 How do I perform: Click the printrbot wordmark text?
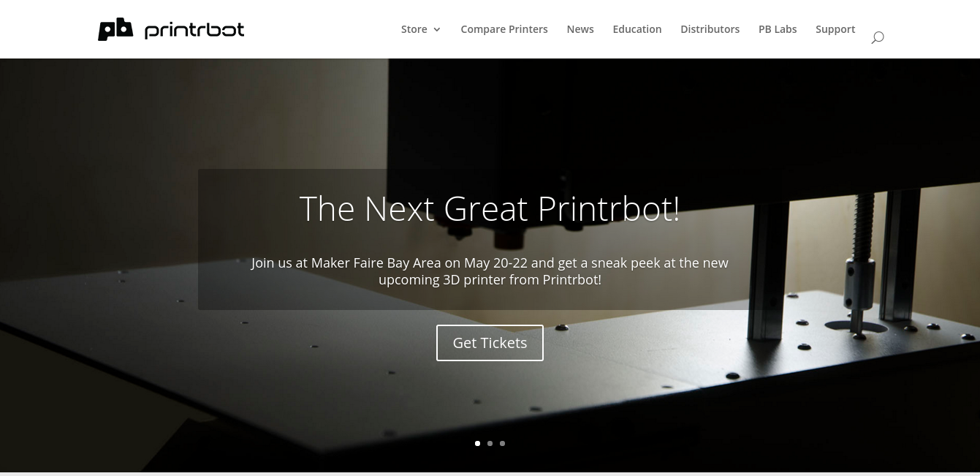coord(194,30)
